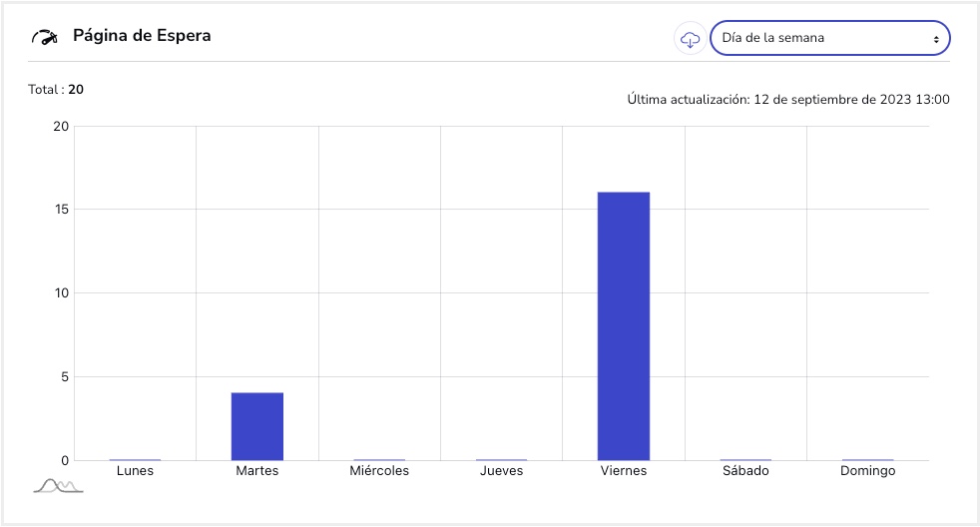Image resolution: width=980 pixels, height=527 pixels.
Task: Click the Última actualización timestamp
Action: click(788, 100)
